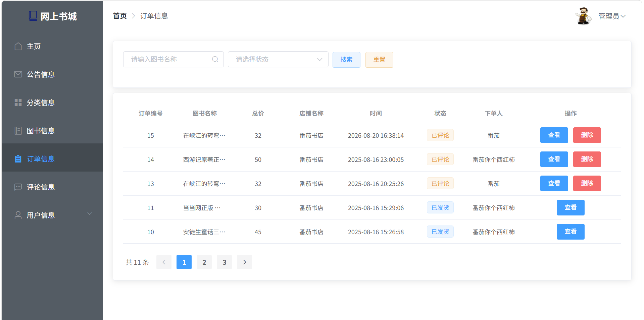The height and width of the screenshot is (320, 644).
Task: View order 14 with 查看 button
Action: [x=554, y=159]
